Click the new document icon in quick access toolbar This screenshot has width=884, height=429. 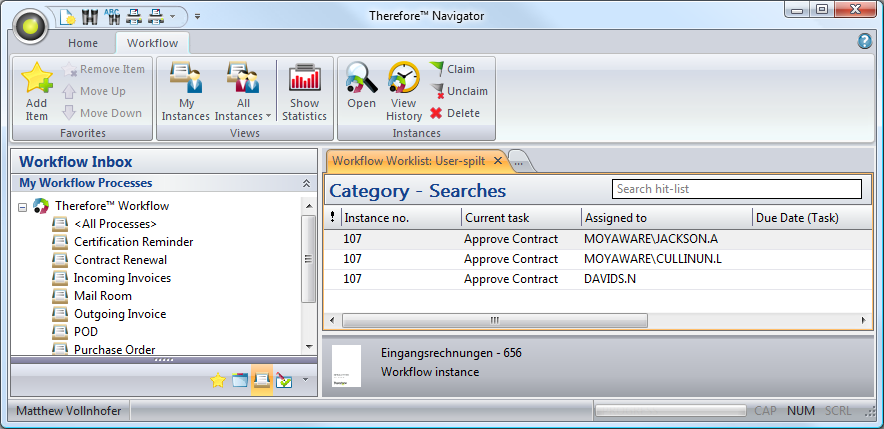point(67,16)
